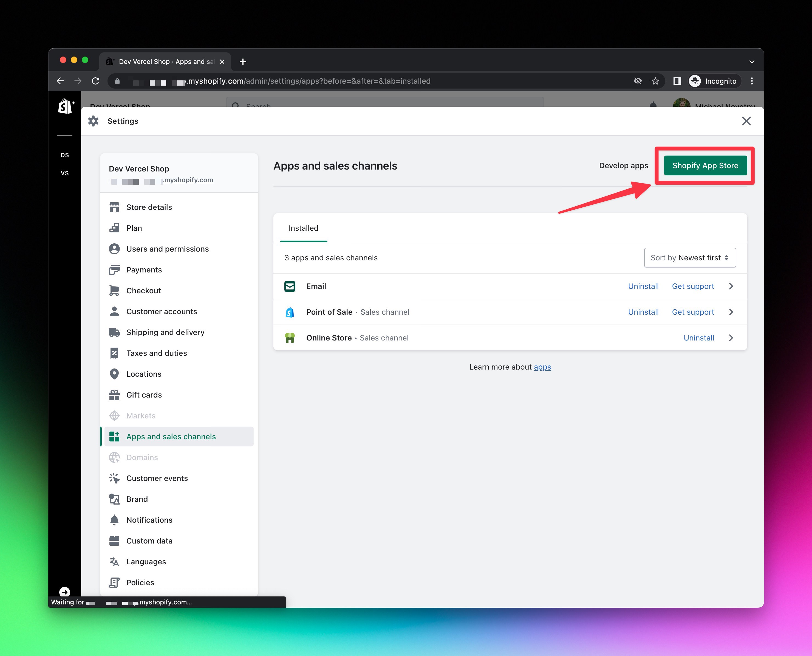Screen dimensions: 812x656
Task: Click the Brand icon
Action: click(114, 499)
